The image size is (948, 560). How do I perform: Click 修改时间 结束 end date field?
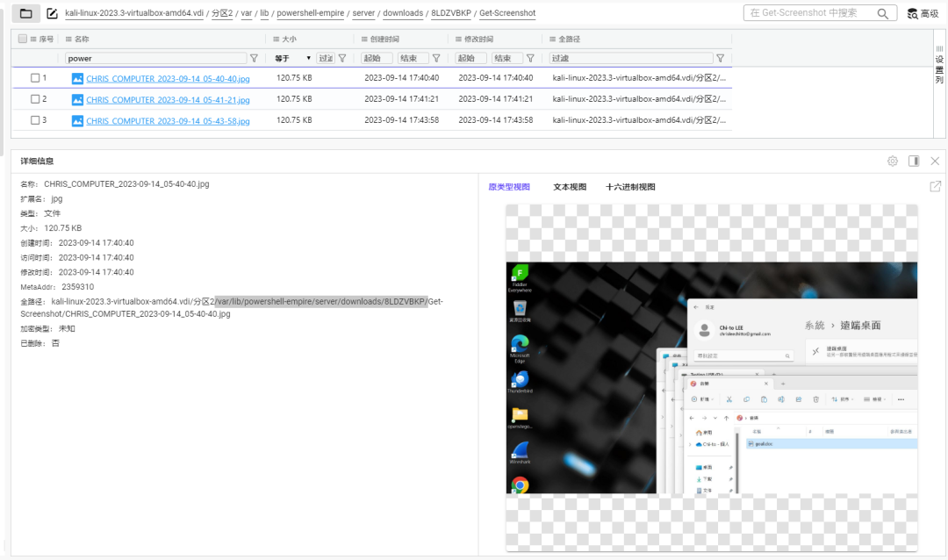[x=507, y=58]
